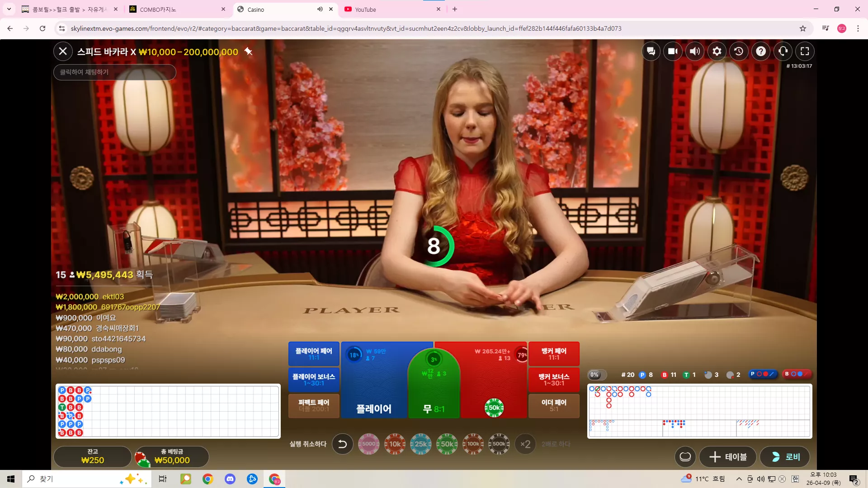Show hidden system tray icons
The image size is (868, 488).
(739, 479)
